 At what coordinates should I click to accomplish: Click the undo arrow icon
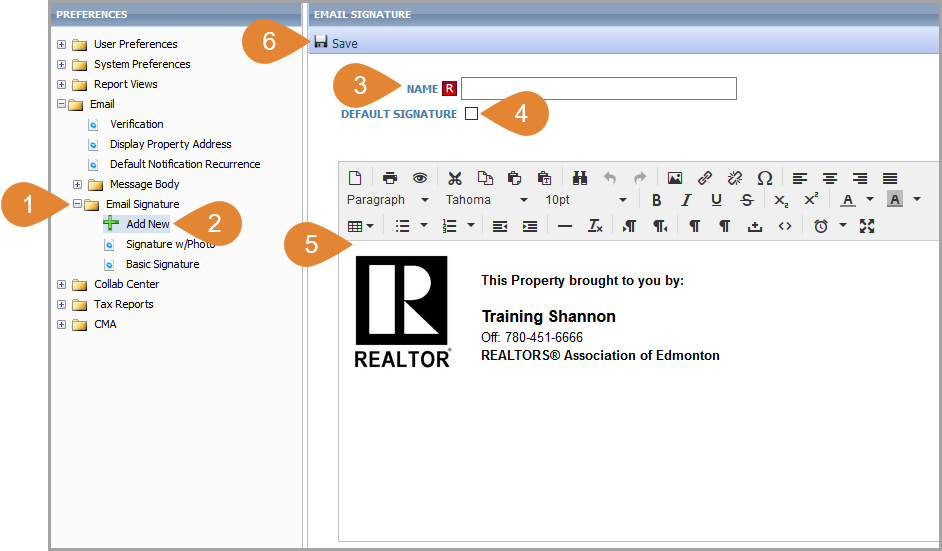click(x=610, y=178)
